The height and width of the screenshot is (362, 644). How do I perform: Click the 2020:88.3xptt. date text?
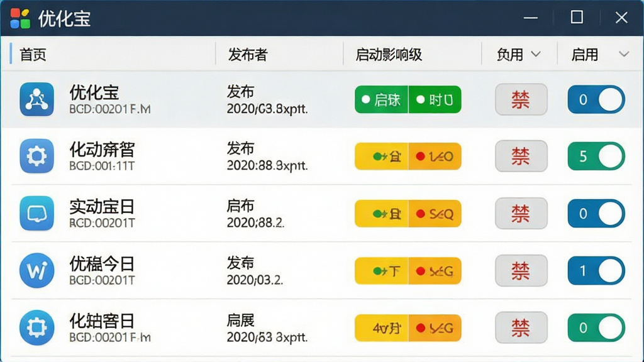[267, 165]
